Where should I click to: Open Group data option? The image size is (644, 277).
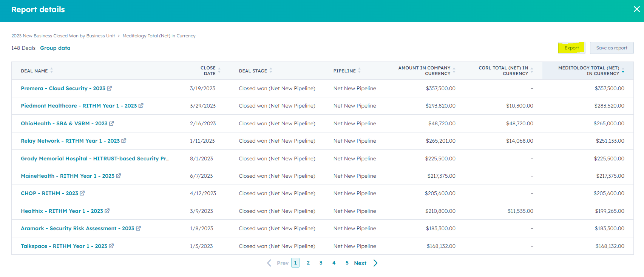point(55,48)
